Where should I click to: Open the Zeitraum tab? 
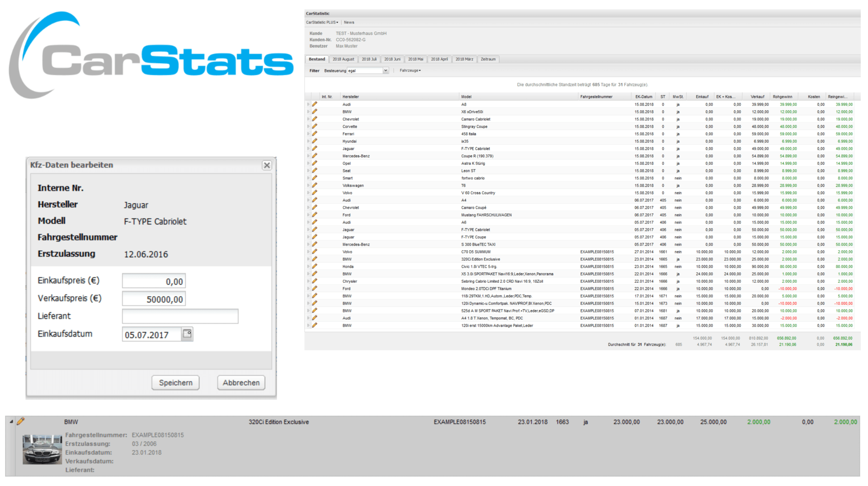tap(488, 59)
